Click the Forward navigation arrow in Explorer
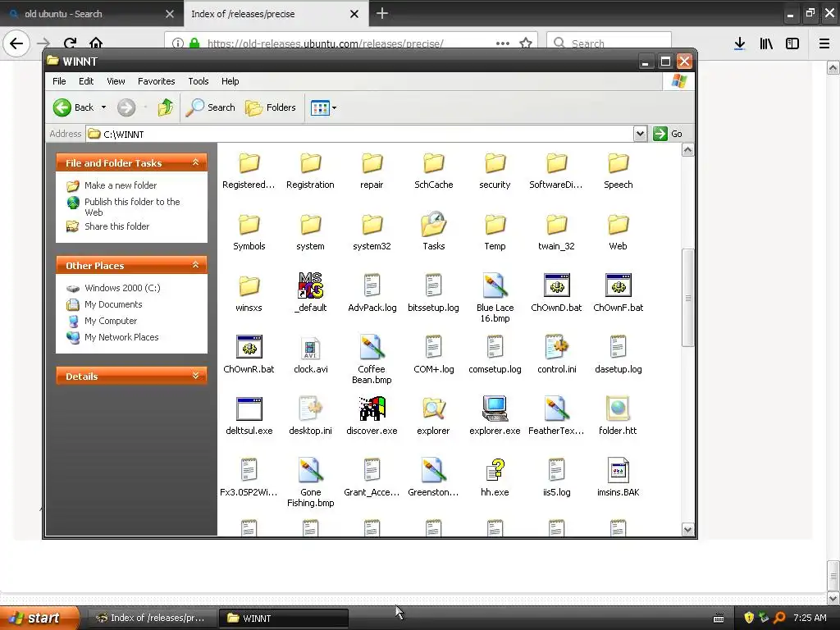Viewport: 840px width, 630px height. [x=126, y=107]
